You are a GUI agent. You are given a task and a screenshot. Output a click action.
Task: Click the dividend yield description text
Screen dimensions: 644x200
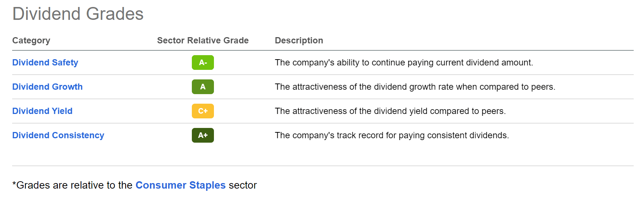(390, 111)
